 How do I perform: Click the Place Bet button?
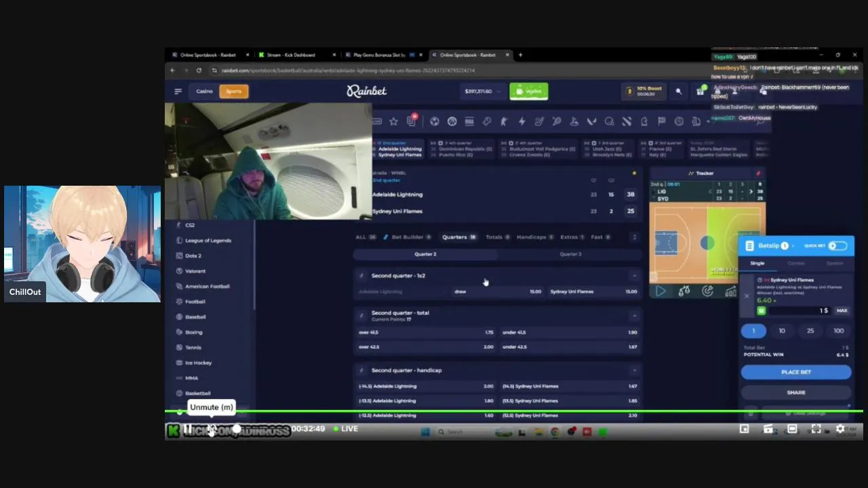796,372
